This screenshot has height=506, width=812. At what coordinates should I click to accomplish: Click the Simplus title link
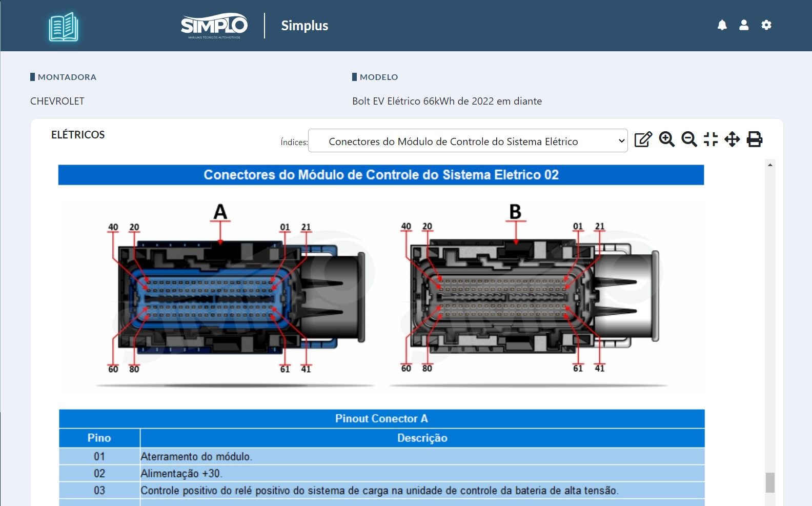[304, 26]
